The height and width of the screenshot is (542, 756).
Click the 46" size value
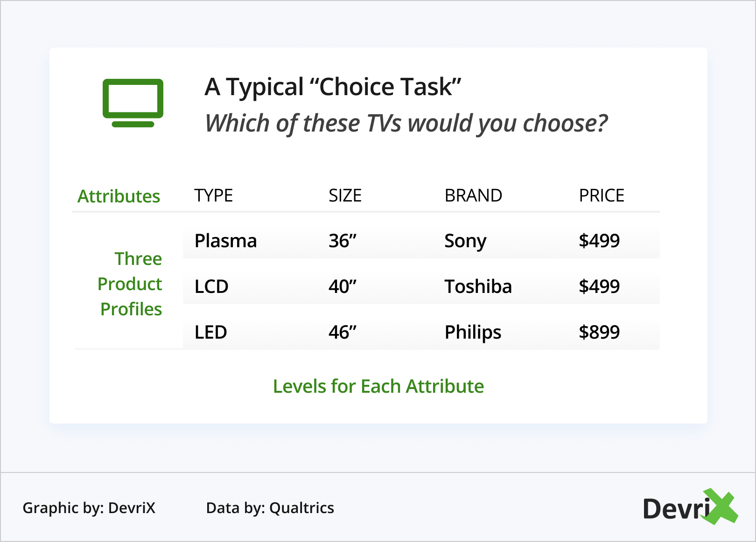point(342,332)
